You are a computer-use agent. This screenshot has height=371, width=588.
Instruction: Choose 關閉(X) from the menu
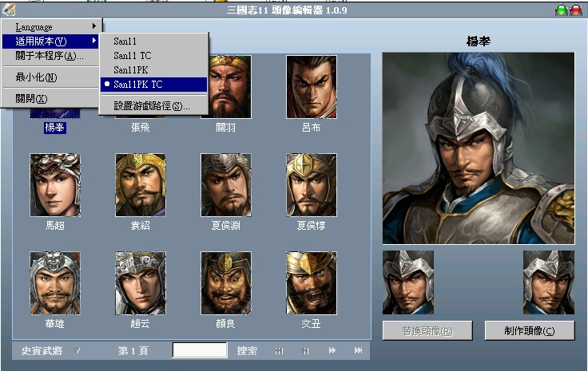pyautogui.click(x=51, y=99)
